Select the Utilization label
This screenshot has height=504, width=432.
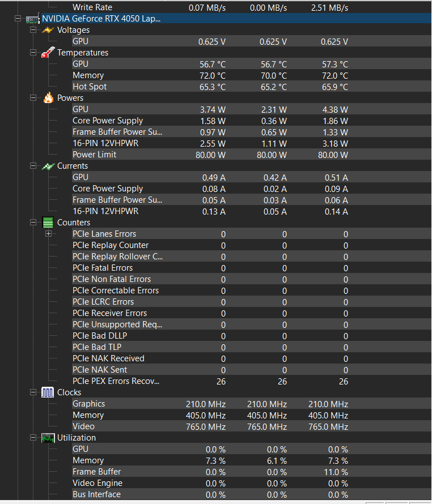[77, 438]
